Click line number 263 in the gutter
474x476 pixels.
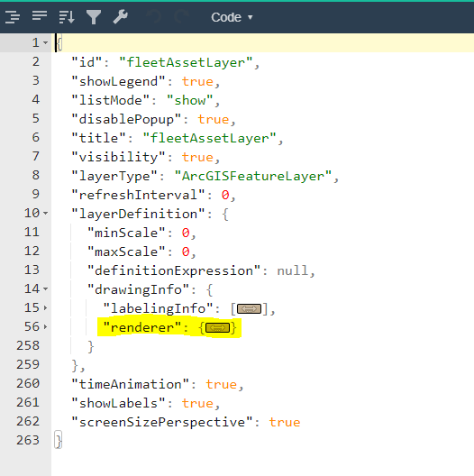28,440
